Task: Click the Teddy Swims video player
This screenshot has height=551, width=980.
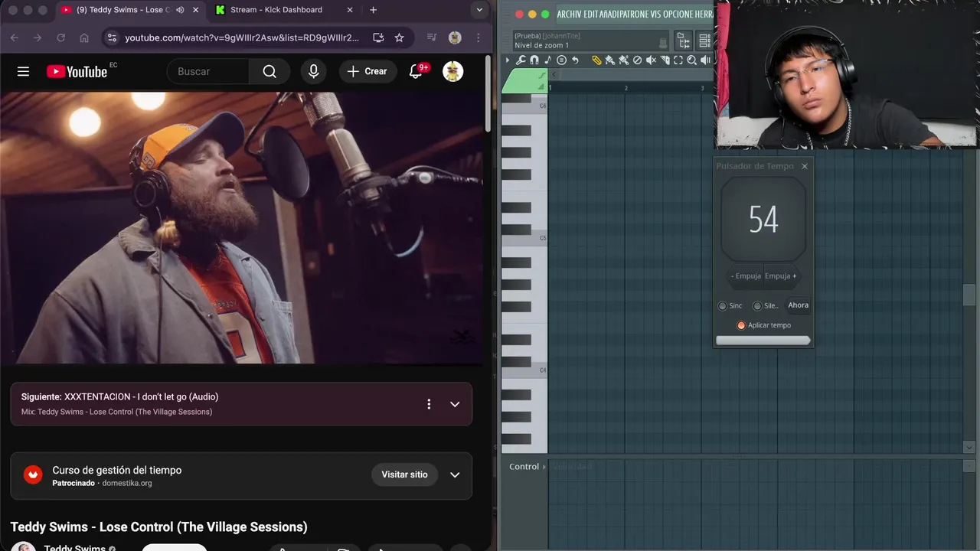Action: [243, 227]
